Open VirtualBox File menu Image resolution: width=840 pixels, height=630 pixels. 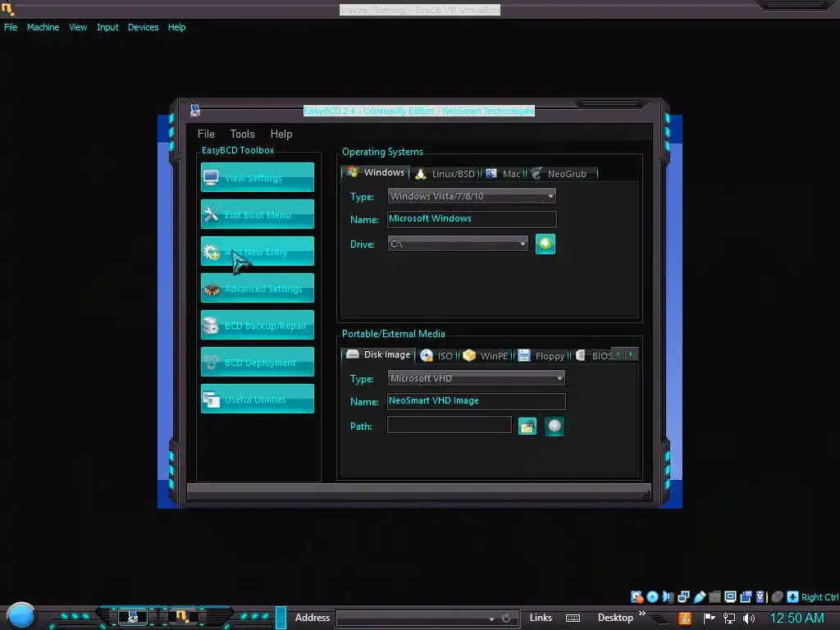11,27
